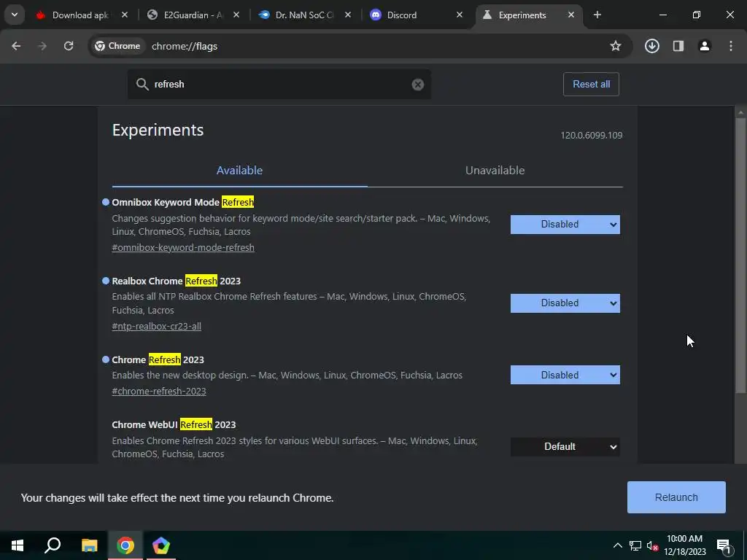Click the muted volume tray icon

click(x=652, y=545)
